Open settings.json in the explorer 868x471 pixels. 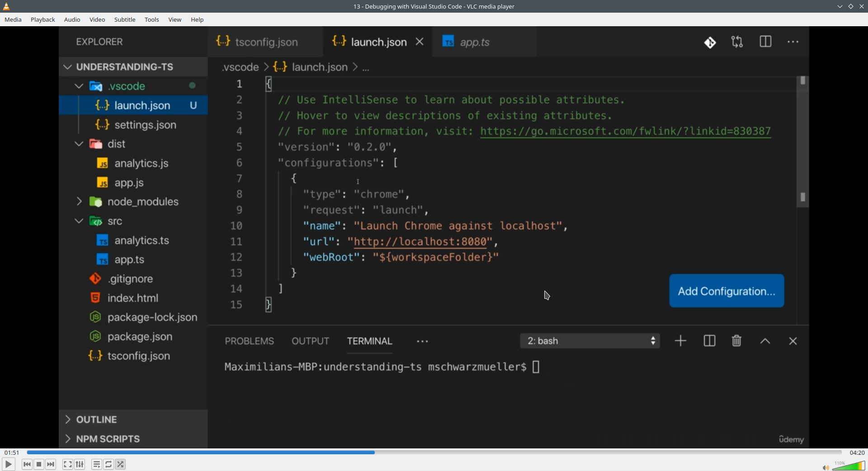(133, 125)
